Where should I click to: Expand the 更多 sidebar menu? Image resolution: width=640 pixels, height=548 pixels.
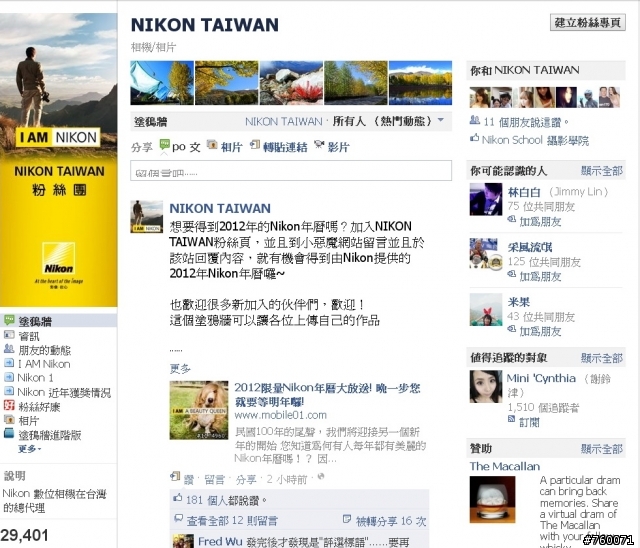click(29, 449)
